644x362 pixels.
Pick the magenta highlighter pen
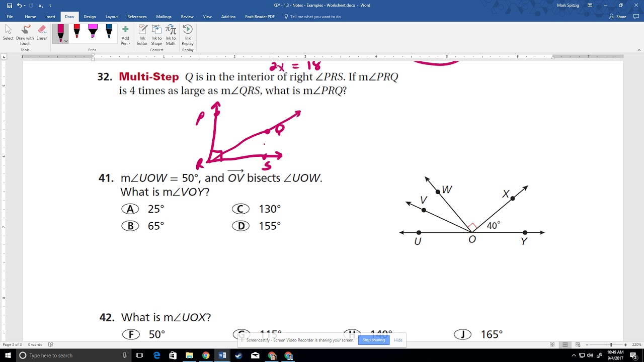[x=93, y=32]
